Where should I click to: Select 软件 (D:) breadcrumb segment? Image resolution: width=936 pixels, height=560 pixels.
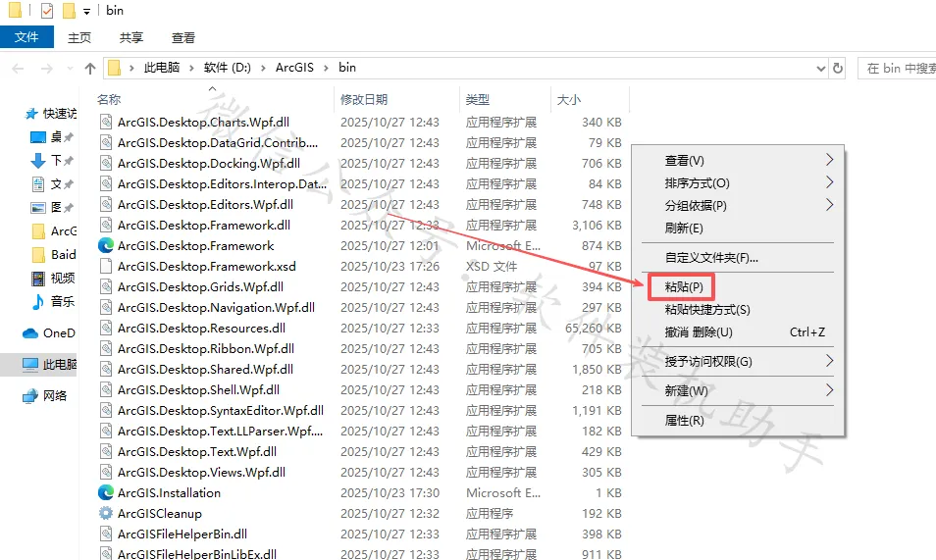point(228,68)
